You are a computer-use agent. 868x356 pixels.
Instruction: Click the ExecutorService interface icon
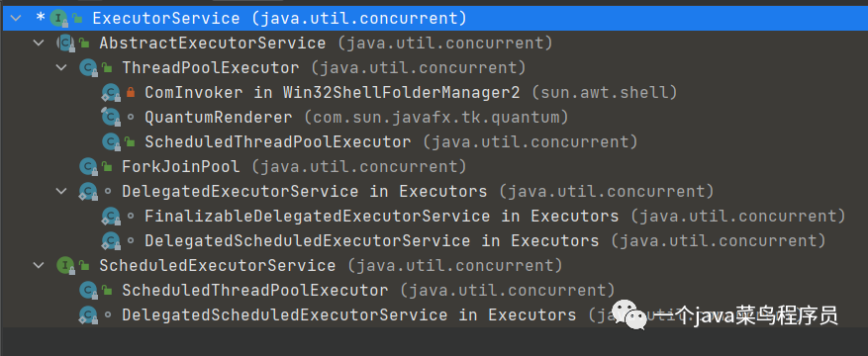tap(58, 18)
